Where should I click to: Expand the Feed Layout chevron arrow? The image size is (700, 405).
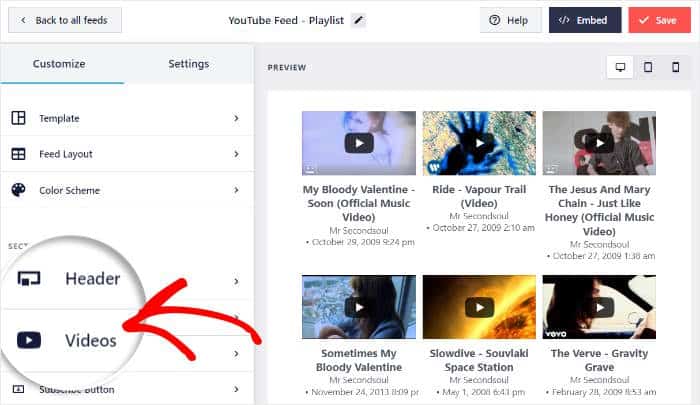point(236,154)
